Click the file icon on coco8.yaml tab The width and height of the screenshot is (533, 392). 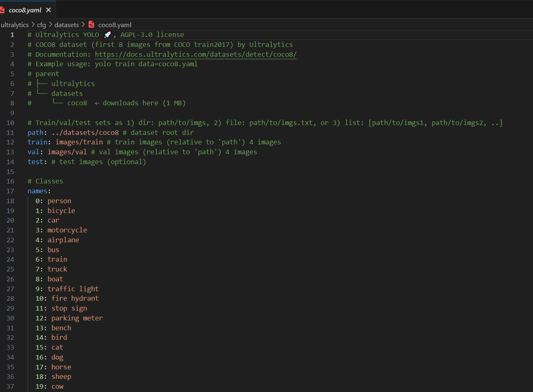click(x=2, y=10)
